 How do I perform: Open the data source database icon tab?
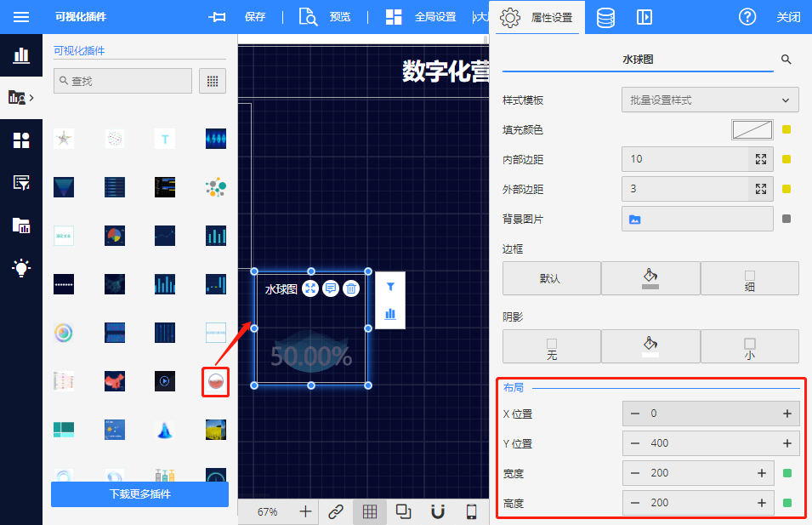pyautogui.click(x=605, y=17)
